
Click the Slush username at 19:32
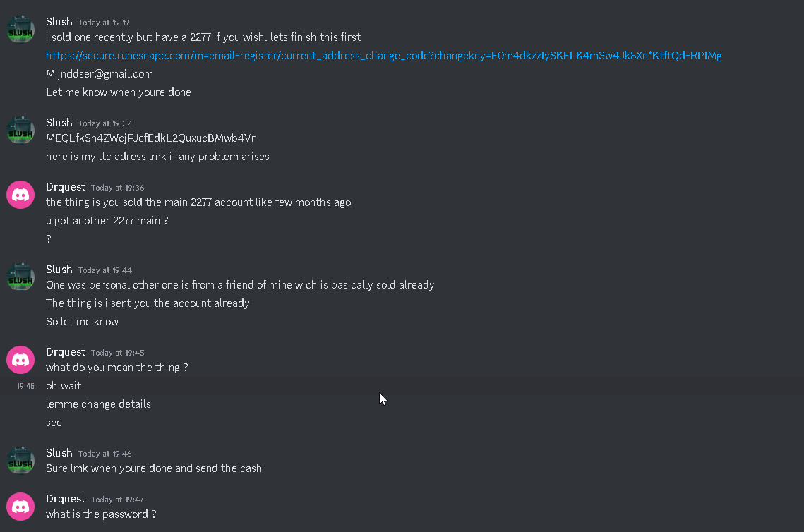[x=59, y=123]
